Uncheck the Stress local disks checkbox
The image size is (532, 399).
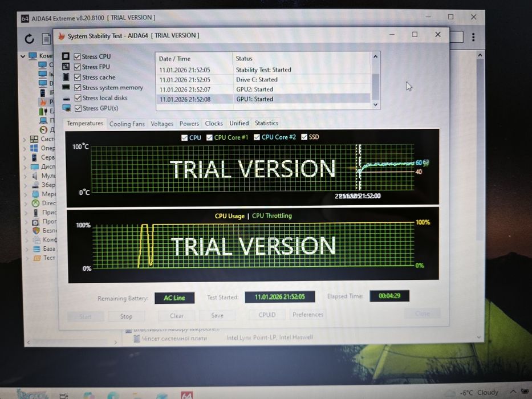point(78,98)
